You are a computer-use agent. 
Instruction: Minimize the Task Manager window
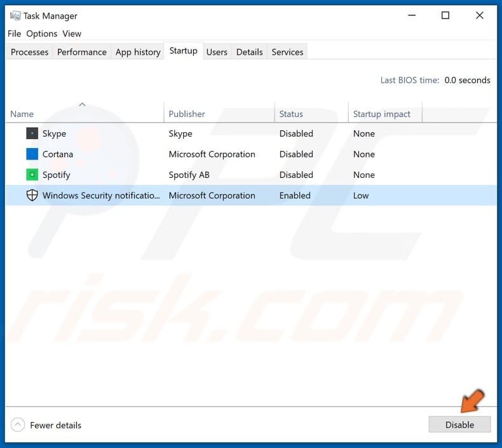[412, 15]
